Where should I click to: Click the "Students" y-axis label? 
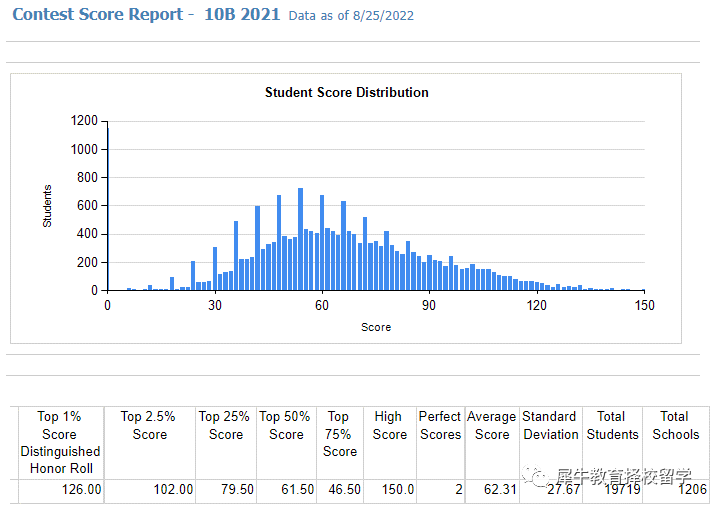click(47, 205)
